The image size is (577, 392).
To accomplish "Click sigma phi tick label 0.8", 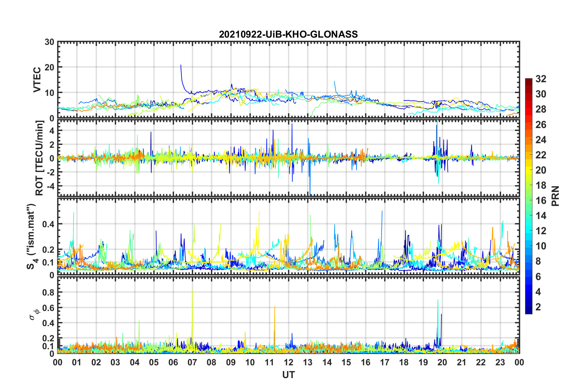I will [48, 292].
